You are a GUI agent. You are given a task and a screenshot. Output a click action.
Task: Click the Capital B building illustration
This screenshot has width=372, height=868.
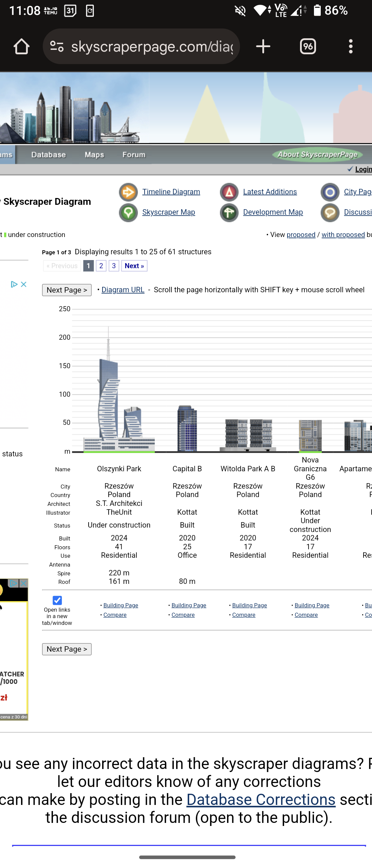pyautogui.click(x=187, y=429)
